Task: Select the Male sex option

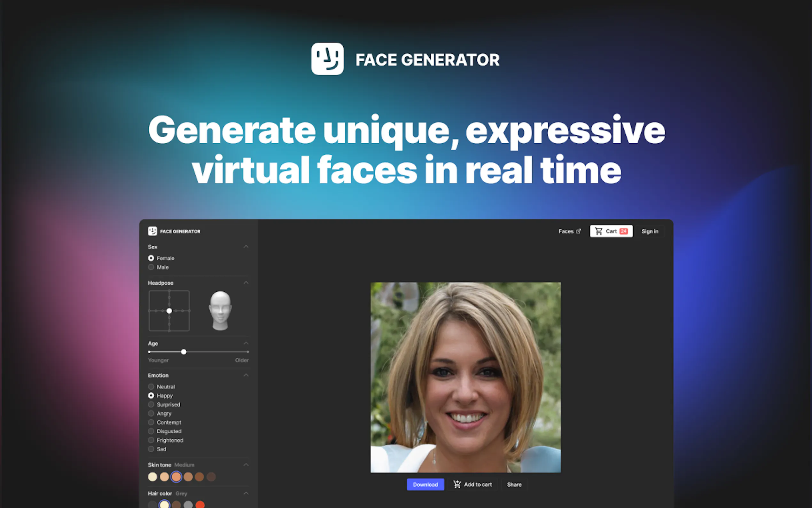Action: click(x=151, y=267)
